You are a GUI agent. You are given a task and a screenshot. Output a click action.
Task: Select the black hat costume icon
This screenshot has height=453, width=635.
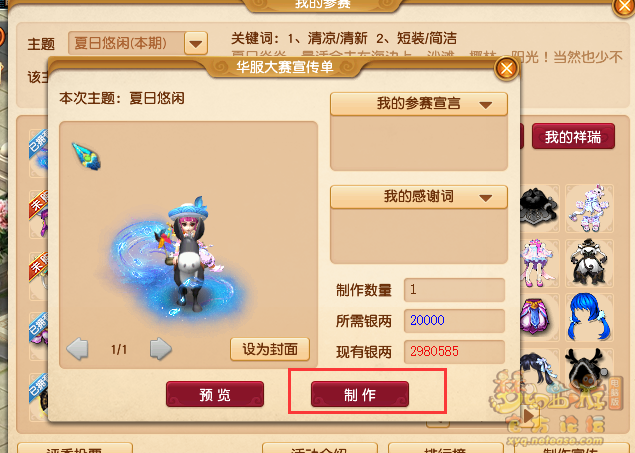[x=539, y=208]
